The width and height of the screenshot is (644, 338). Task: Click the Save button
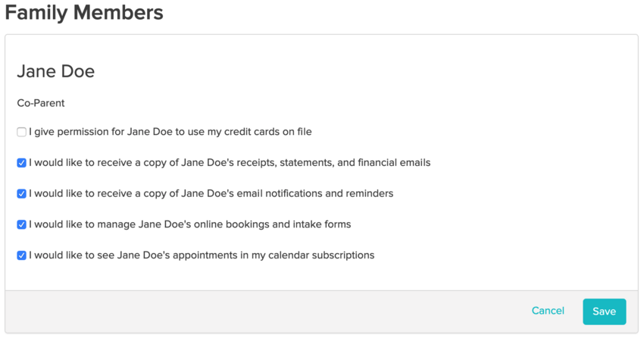point(604,311)
